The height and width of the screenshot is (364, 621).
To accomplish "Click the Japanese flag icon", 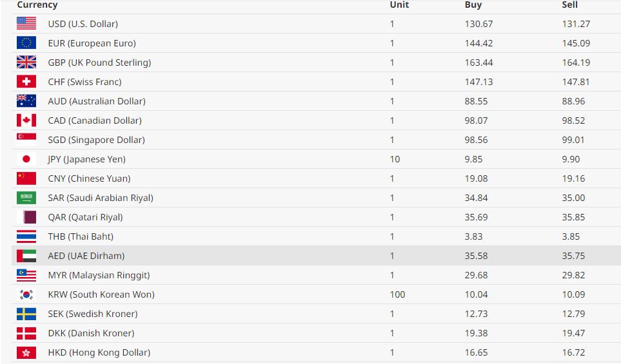I will (x=26, y=159).
